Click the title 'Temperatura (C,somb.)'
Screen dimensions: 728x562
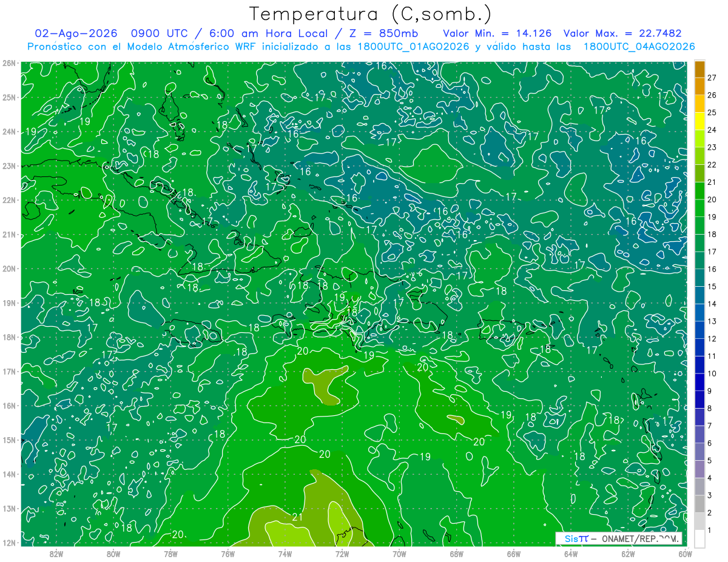coord(371,14)
